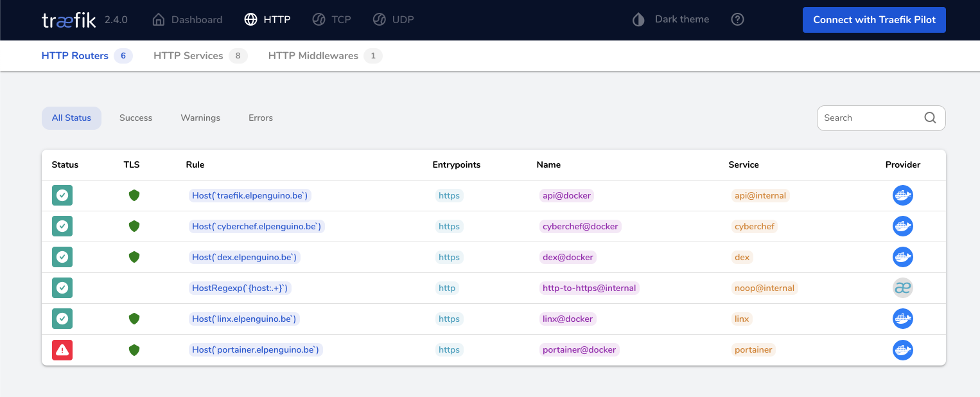
Task: Click the success status icon for dex router
Action: (x=62, y=257)
